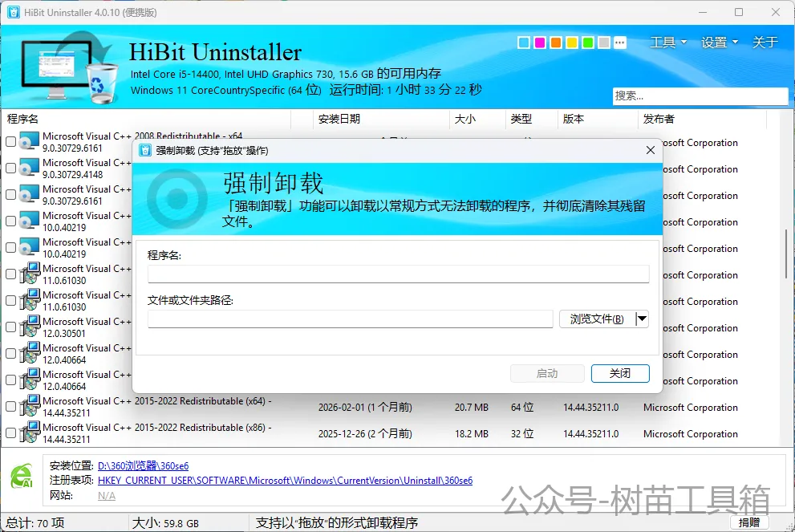Open more theme colors (three dots)
The height and width of the screenshot is (532, 795).
[619, 43]
